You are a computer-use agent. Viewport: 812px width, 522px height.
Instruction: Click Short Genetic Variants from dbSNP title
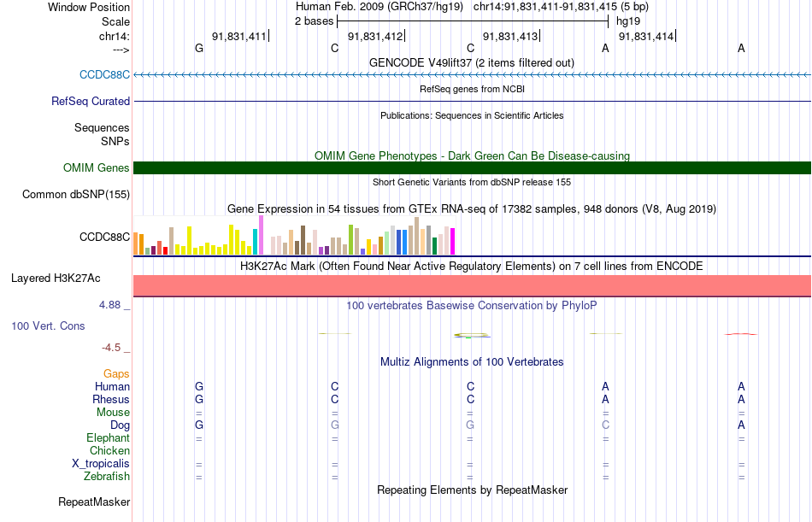pos(472,182)
